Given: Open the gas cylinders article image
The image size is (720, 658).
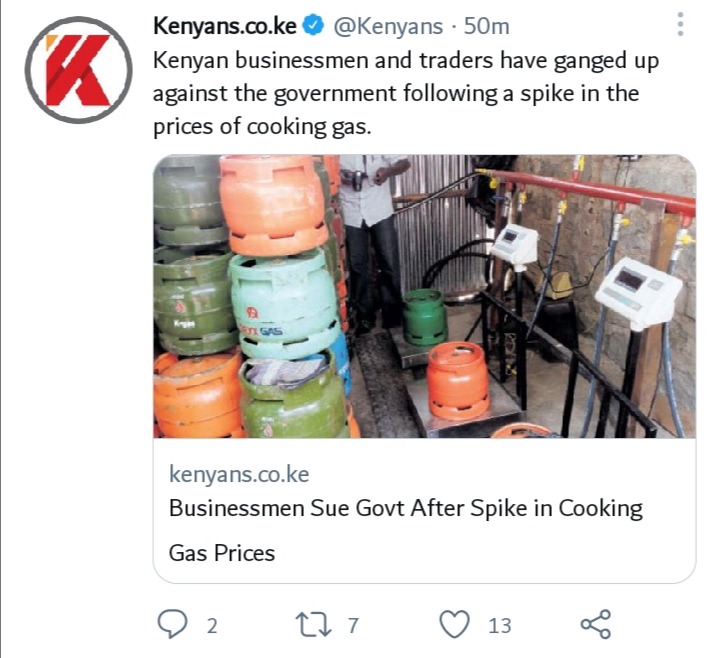Looking at the screenshot, I should pyautogui.click(x=424, y=297).
